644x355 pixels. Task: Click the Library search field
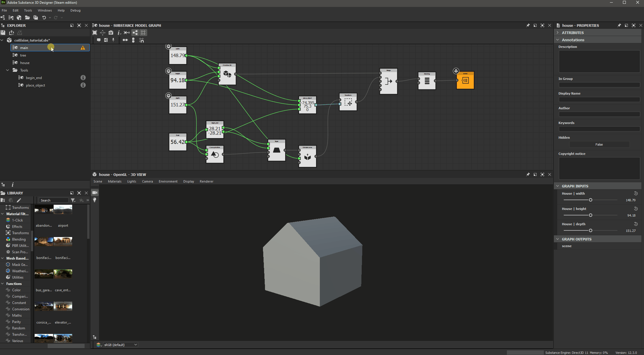(53, 200)
